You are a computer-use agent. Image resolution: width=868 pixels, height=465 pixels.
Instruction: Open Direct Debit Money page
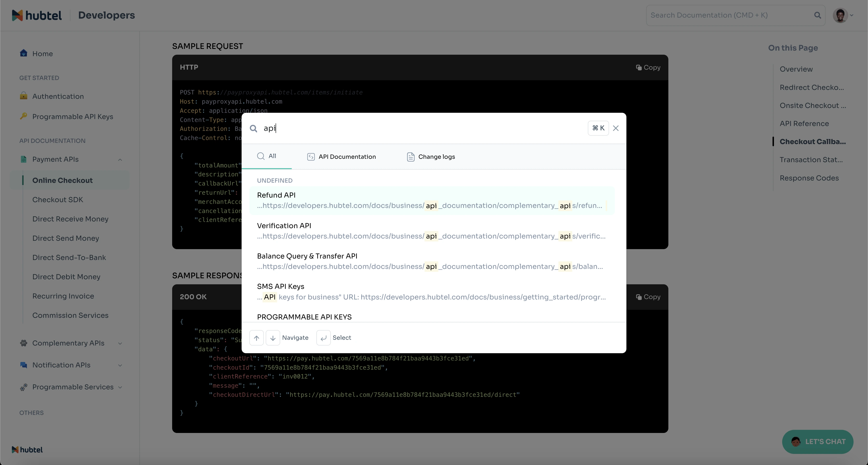click(66, 277)
